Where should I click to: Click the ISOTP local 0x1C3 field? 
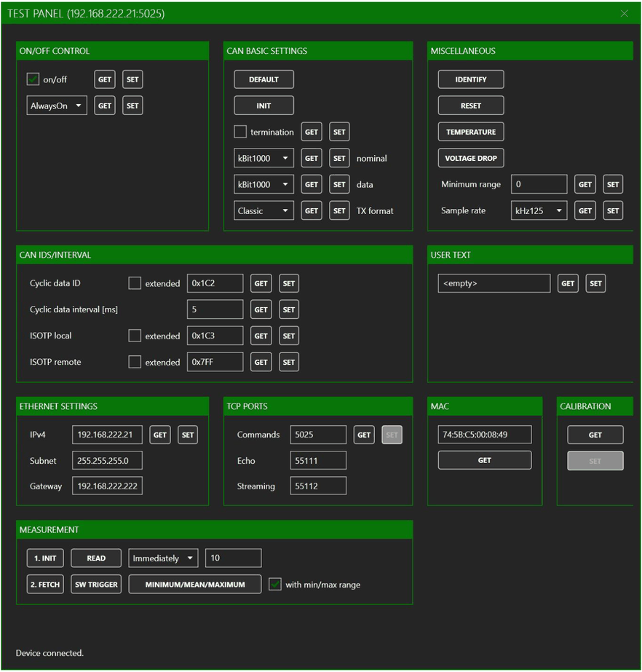pyautogui.click(x=215, y=336)
